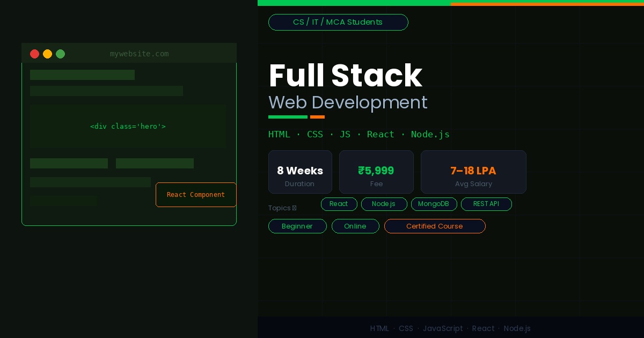
Task: Select the div class='hero' code block
Action: click(x=128, y=126)
